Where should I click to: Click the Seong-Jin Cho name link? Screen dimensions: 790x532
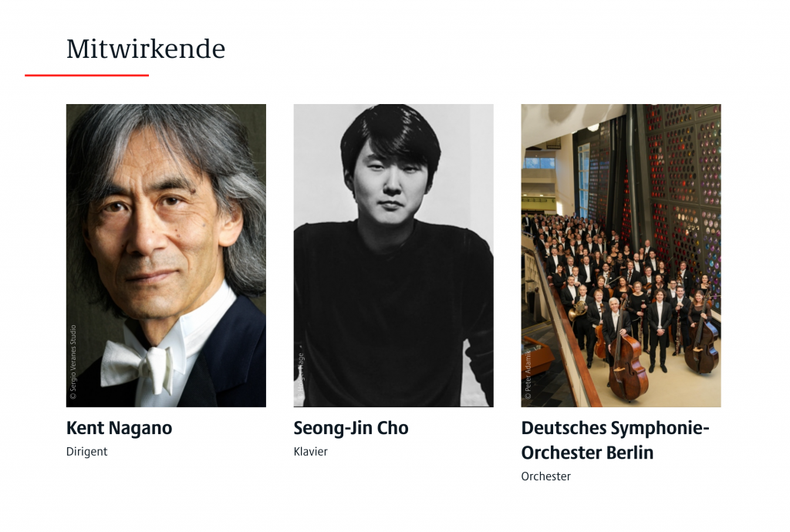(x=351, y=428)
